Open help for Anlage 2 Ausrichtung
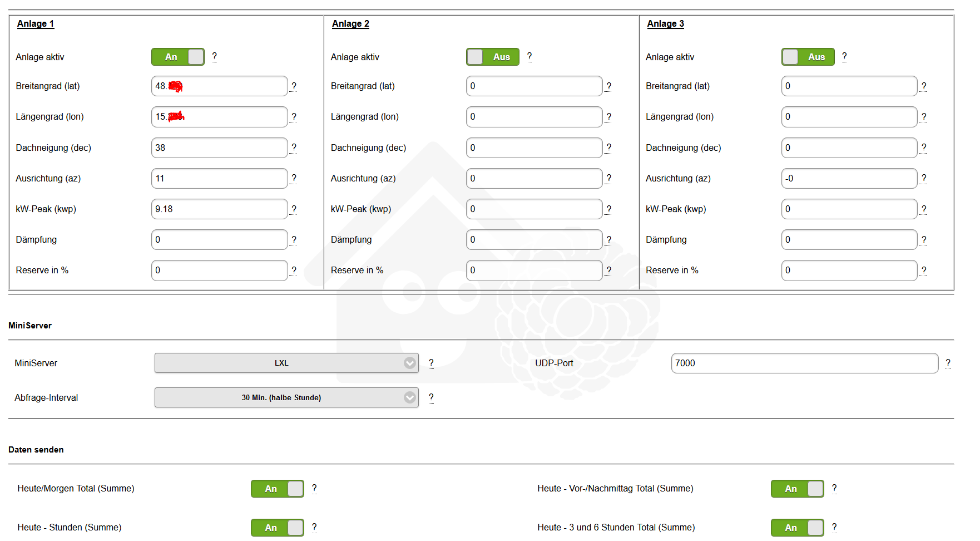Screen dimensions: 980x541 [609, 178]
